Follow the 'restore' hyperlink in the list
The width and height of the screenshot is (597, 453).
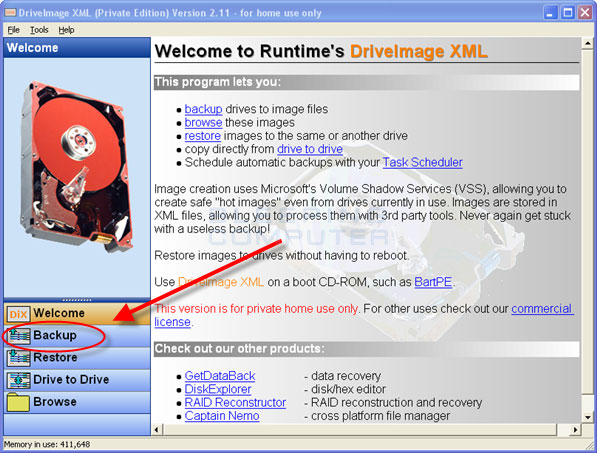(x=203, y=136)
